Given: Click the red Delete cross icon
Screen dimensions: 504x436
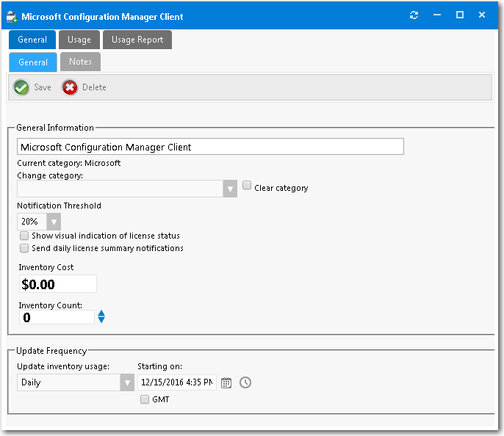Looking at the screenshot, I should (x=70, y=87).
